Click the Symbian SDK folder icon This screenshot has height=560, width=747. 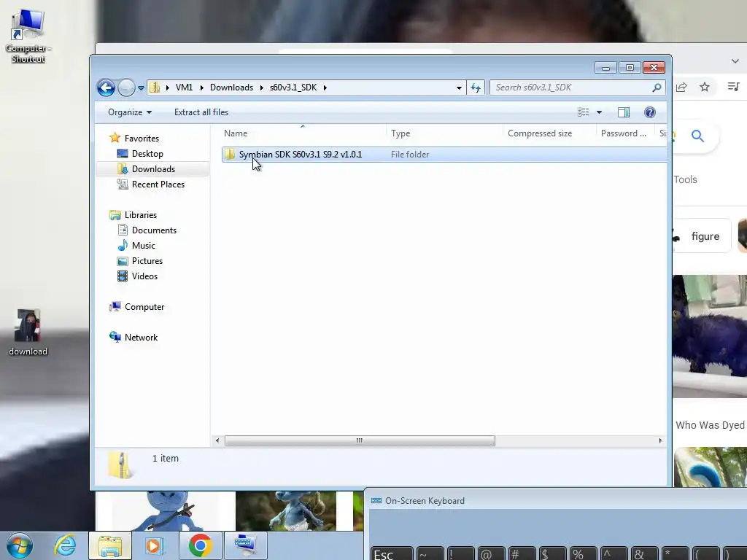pos(230,155)
